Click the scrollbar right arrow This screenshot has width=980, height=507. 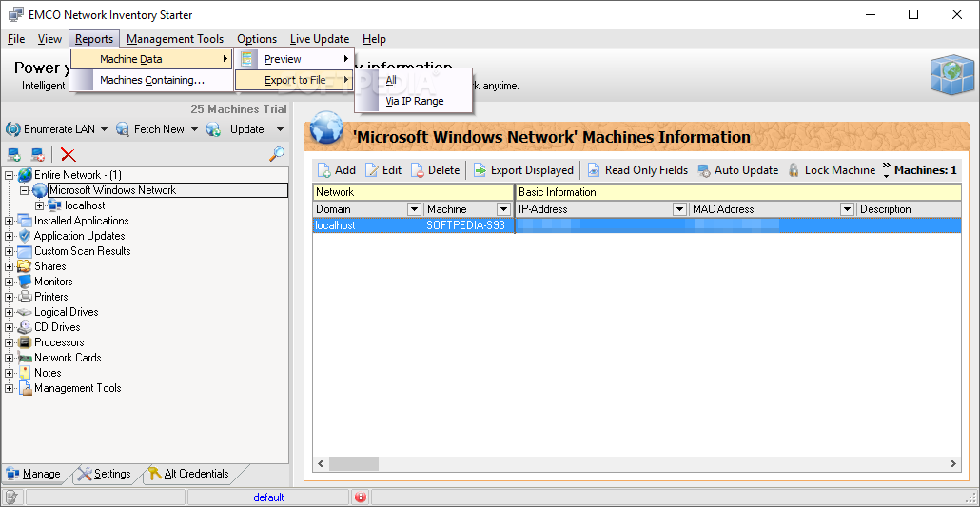point(953,464)
